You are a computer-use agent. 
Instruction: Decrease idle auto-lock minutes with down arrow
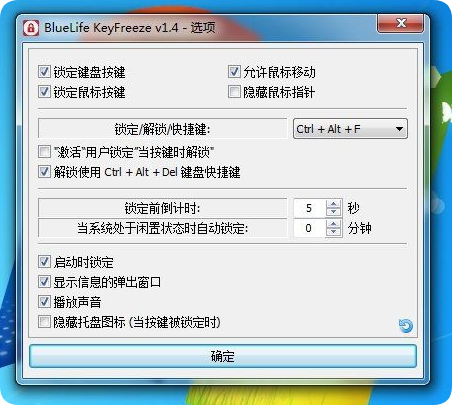pyautogui.click(x=333, y=232)
